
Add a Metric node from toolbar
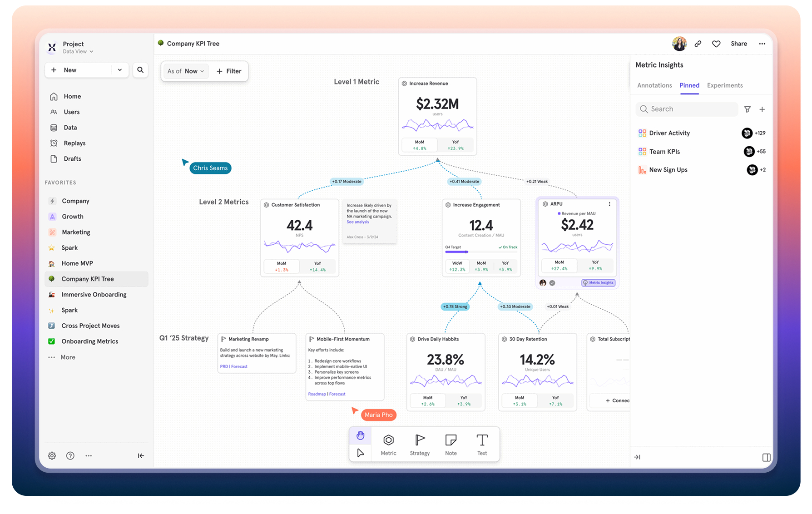388,445
